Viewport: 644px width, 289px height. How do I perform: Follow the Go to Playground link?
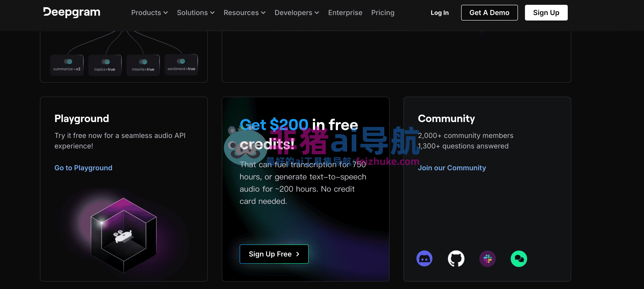[x=83, y=168]
